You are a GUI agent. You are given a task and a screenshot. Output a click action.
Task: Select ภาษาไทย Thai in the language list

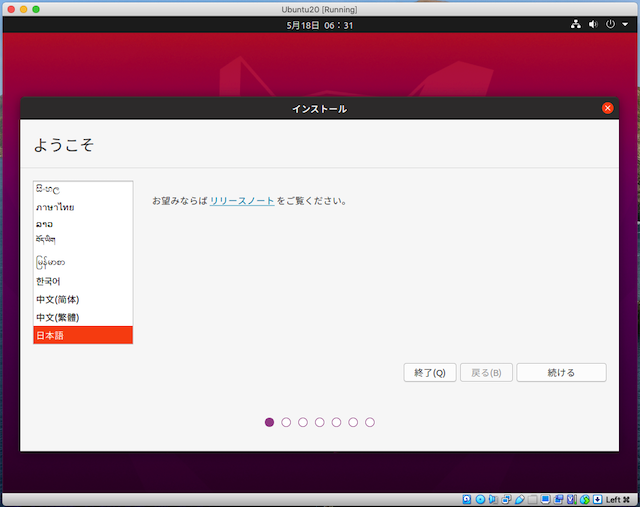click(83, 207)
